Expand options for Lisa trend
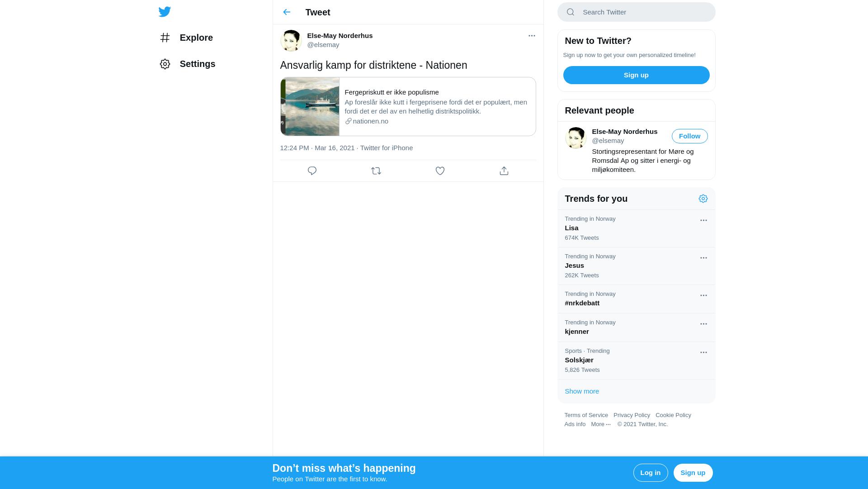The height and width of the screenshot is (489, 868). [703, 220]
